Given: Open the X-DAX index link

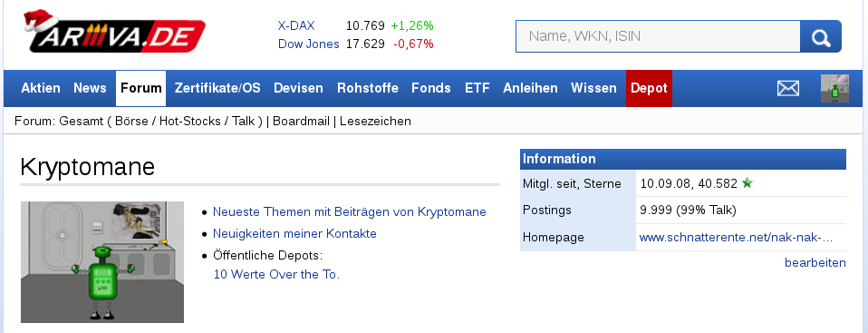Looking at the screenshot, I should (296, 25).
